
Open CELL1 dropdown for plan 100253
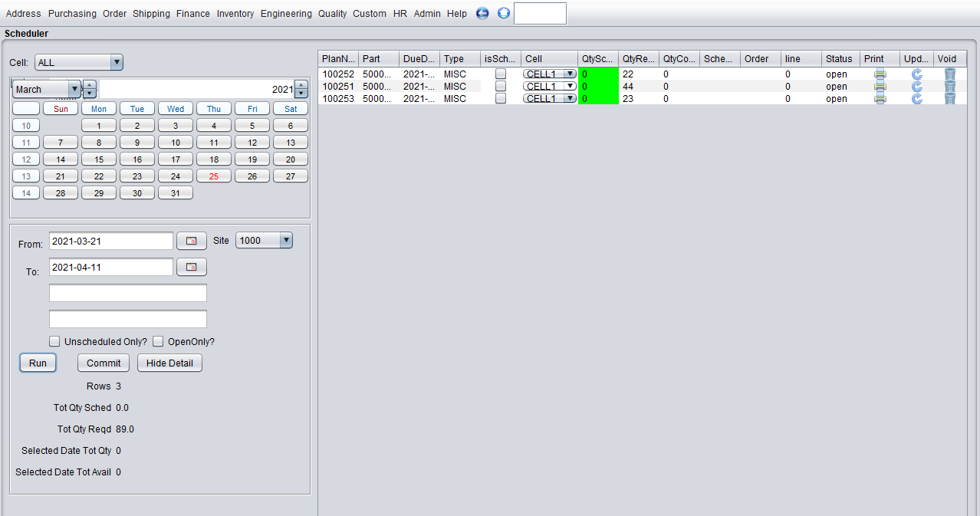click(x=550, y=99)
